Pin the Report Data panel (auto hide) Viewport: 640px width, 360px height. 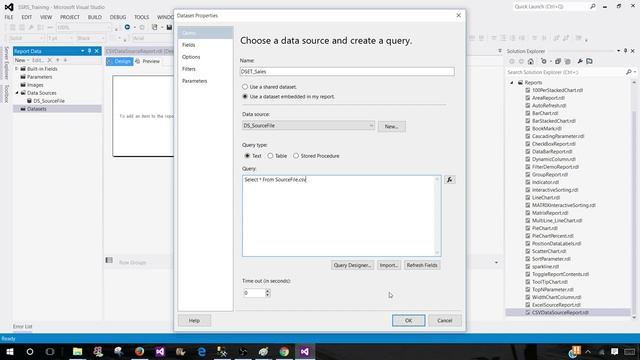(x=89, y=51)
